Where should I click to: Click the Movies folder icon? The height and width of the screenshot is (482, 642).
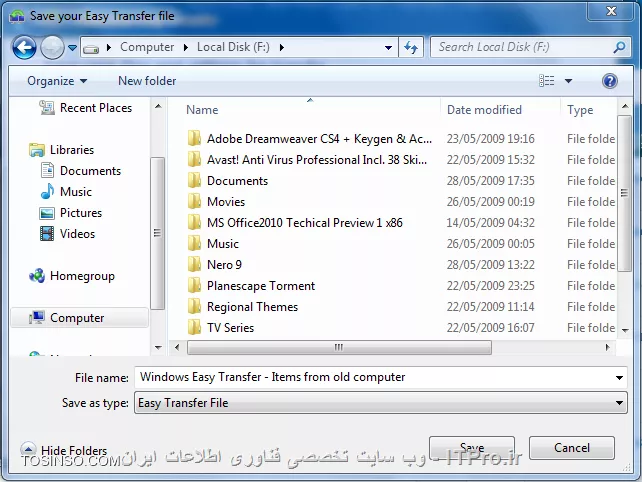coord(194,201)
